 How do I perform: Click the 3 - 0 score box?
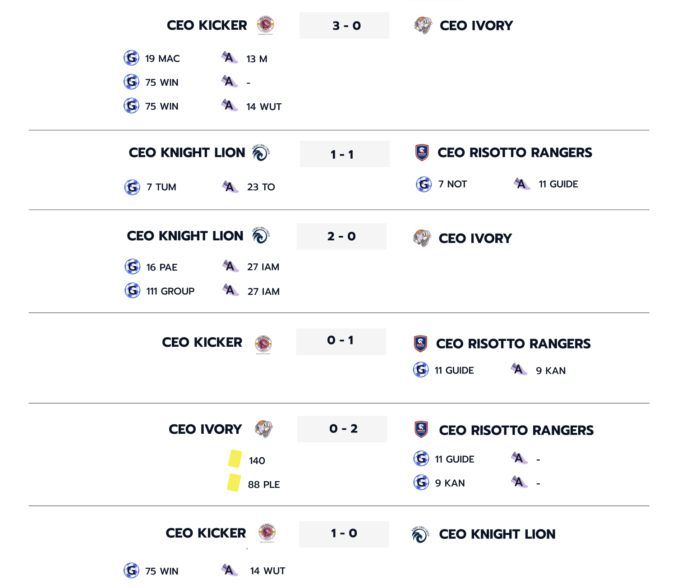pos(344,26)
